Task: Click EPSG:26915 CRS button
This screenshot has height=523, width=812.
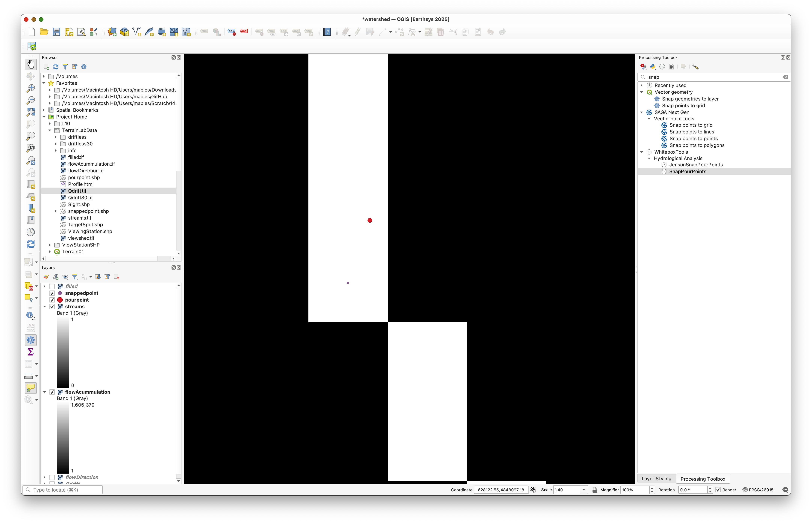Action: tap(758, 490)
